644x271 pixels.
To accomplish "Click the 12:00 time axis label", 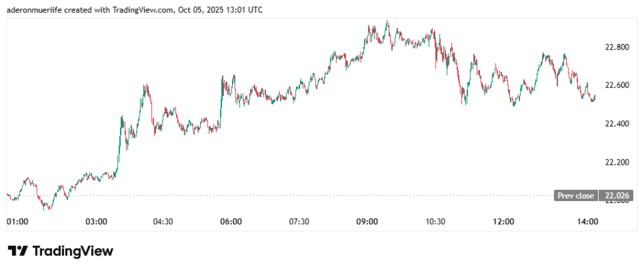I will click(504, 221).
